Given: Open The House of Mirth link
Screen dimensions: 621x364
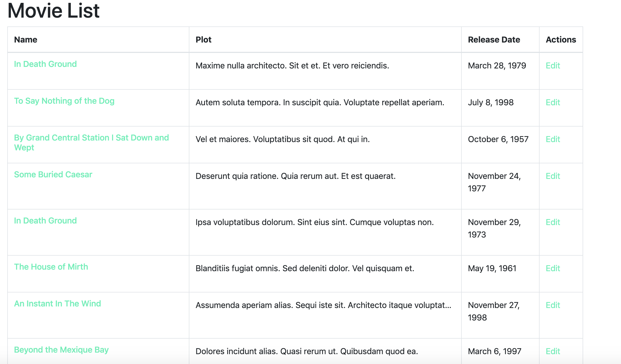Looking at the screenshot, I should [x=51, y=267].
